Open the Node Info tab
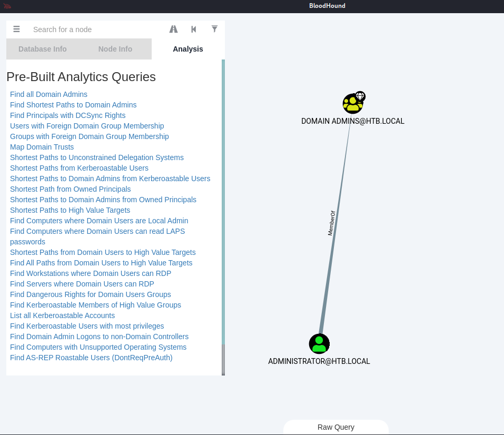Image resolution: width=504 pixels, height=435 pixels. pyautogui.click(x=115, y=49)
